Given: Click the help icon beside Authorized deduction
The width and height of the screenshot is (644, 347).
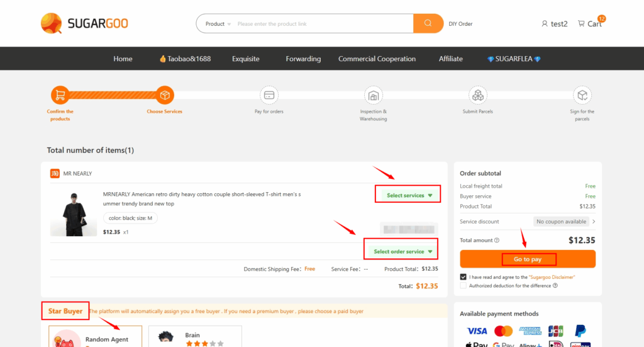Looking at the screenshot, I should pyautogui.click(x=555, y=285).
